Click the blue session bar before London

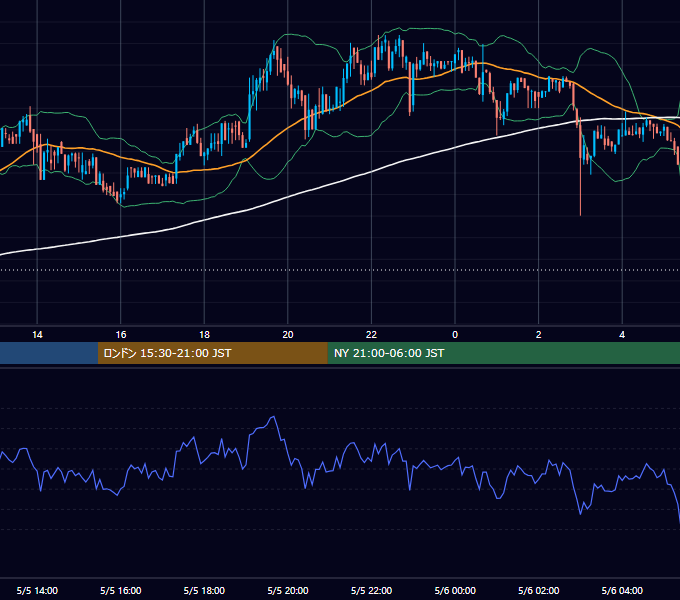pyautogui.click(x=49, y=353)
